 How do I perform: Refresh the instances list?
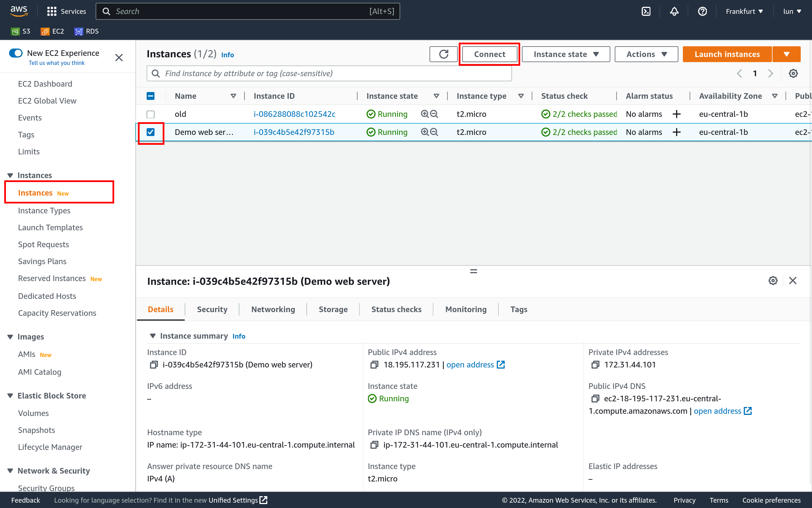click(443, 54)
